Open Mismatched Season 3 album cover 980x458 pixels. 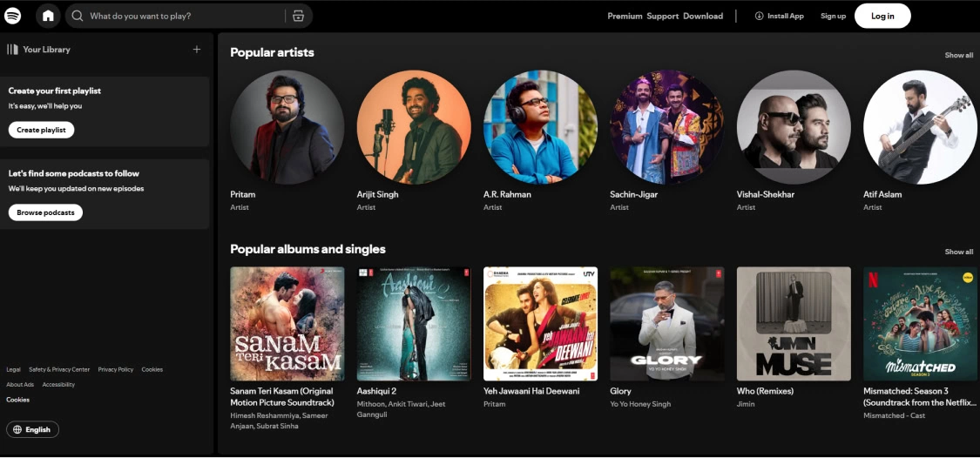click(920, 324)
